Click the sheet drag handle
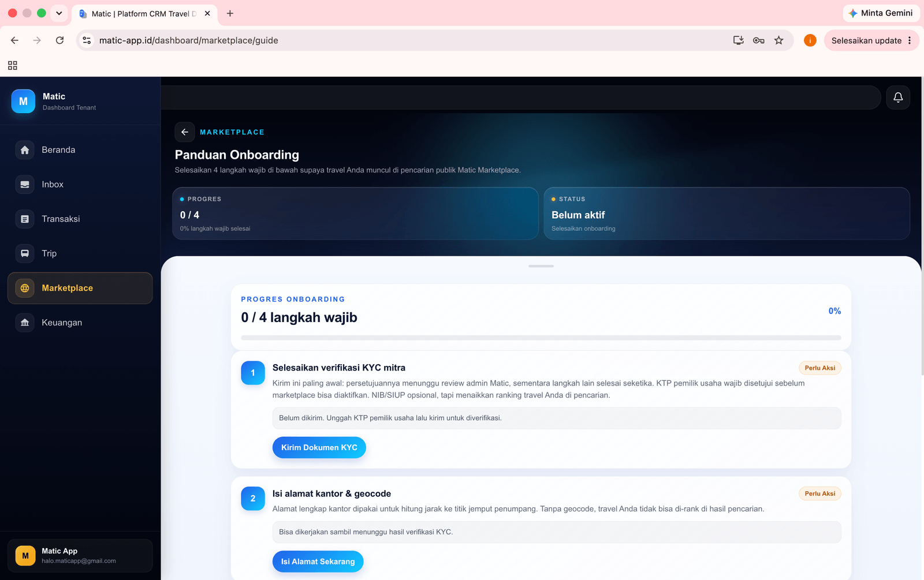 click(x=541, y=266)
